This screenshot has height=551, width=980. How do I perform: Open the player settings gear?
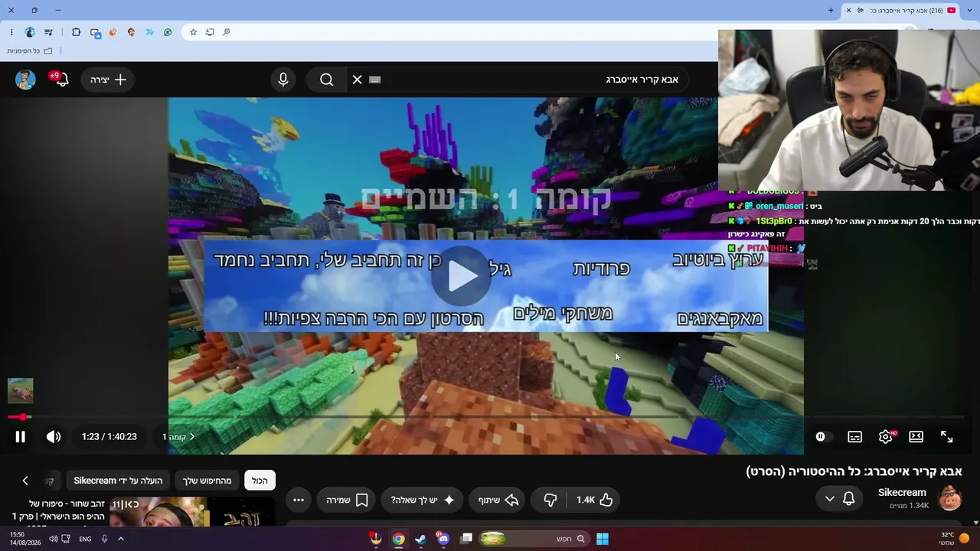pos(886,437)
